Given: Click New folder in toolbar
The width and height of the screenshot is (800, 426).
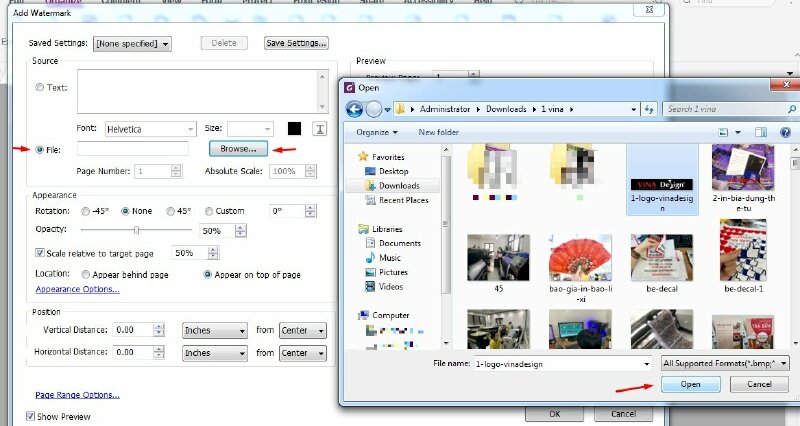Looking at the screenshot, I should 438,133.
